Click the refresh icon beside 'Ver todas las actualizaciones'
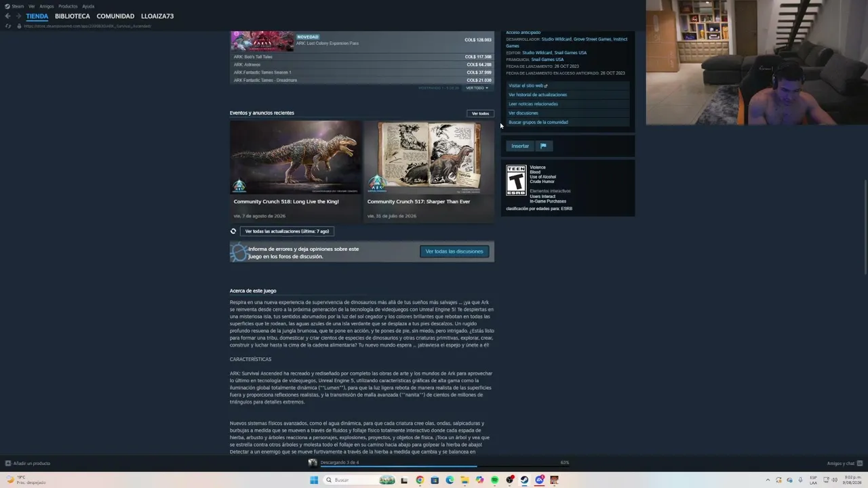This screenshot has width=868, height=488. [233, 231]
